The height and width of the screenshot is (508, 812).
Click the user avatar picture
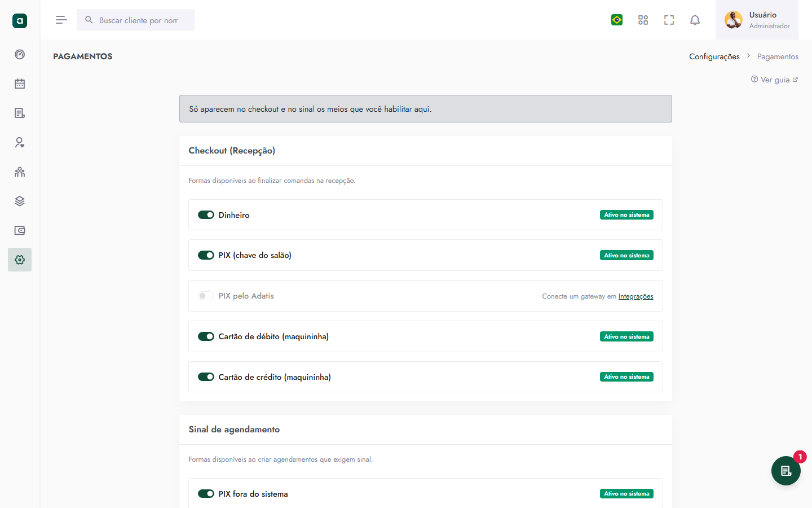pos(734,20)
